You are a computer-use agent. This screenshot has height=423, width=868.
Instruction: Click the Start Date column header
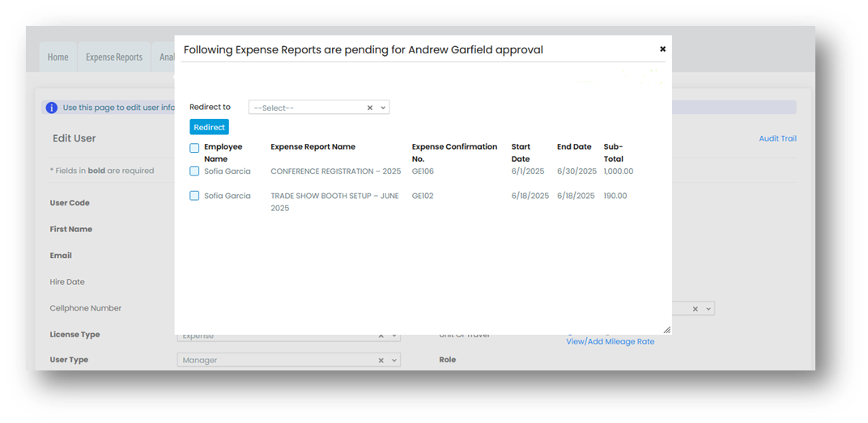521,153
